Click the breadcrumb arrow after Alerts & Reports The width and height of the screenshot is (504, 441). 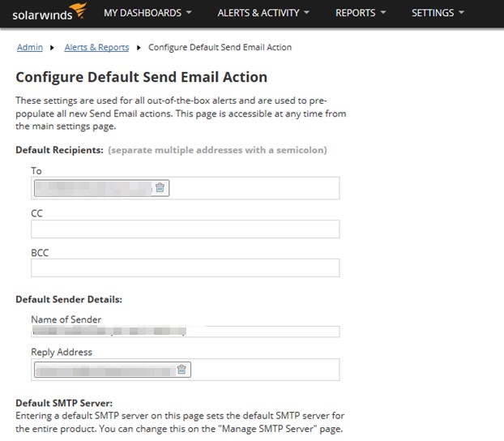pos(139,48)
